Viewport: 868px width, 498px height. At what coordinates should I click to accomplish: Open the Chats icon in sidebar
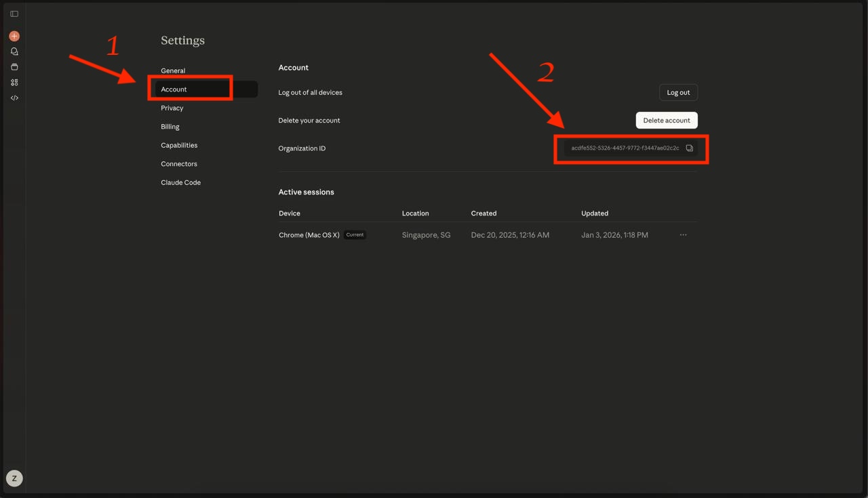coord(14,51)
